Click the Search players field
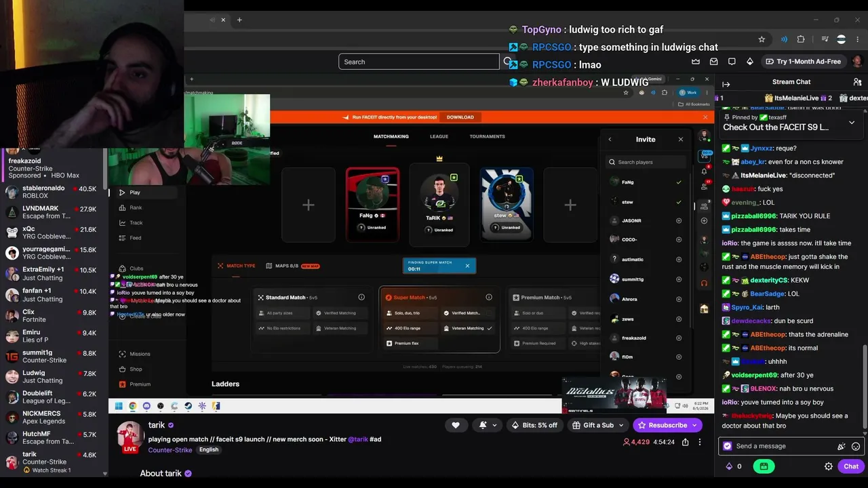The height and width of the screenshot is (488, 868). [x=646, y=162]
